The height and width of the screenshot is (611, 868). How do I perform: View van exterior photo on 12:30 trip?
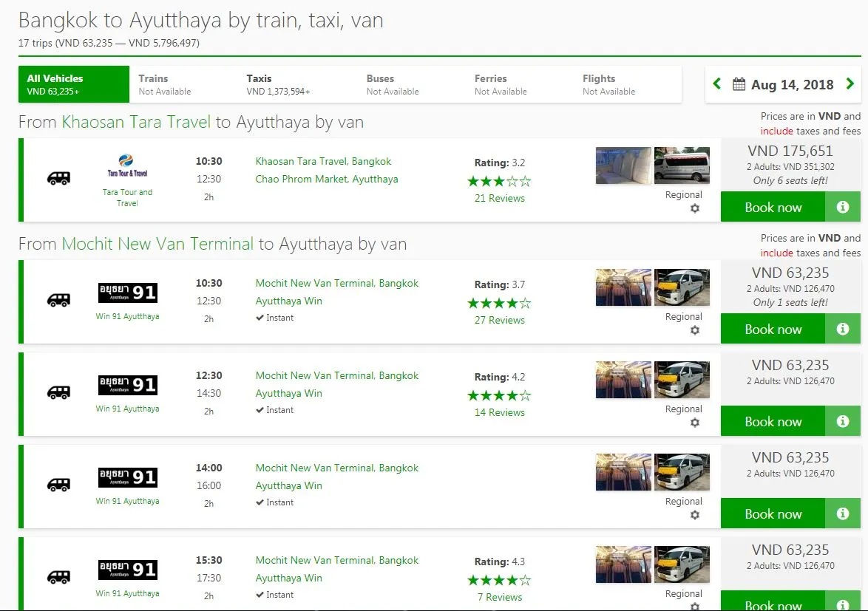point(682,380)
